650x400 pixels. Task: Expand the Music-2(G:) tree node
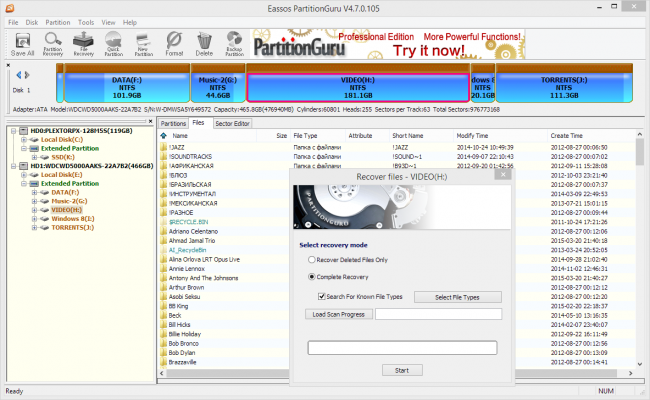pos(34,201)
